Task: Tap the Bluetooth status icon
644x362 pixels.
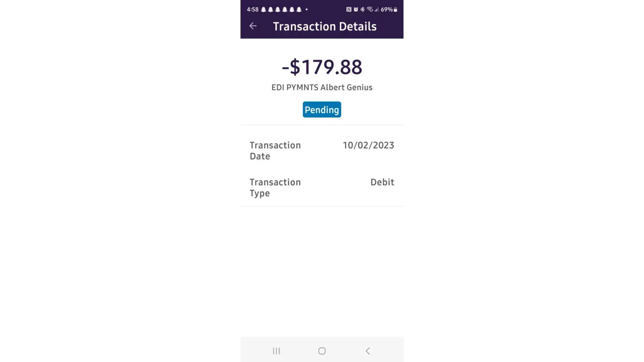Action: click(362, 9)
